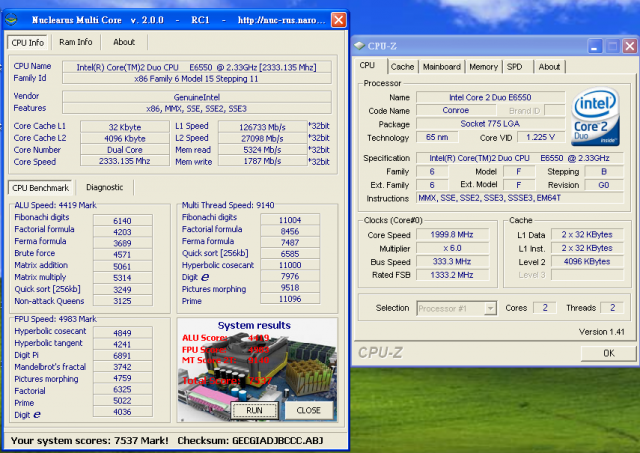This screenshot has width=640, height=453.
Task: Click ALU Fibonachi digits value 6140
Action: [122, 221]
